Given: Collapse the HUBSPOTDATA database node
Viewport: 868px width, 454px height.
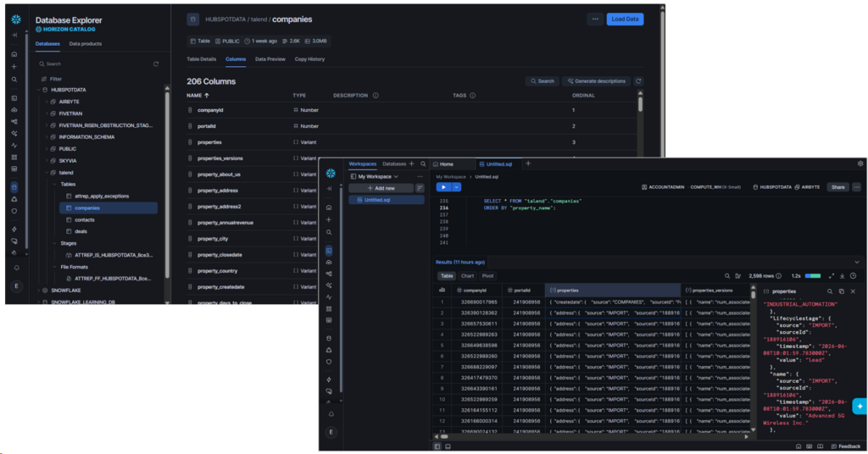Looking at the screenshot, I should (39, 90).
